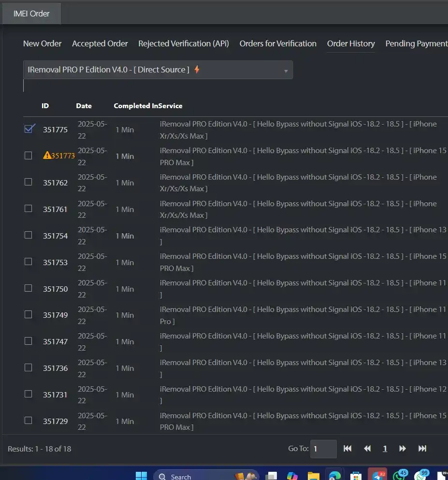The image size is (448, 480).
Task: Open the Accepted Order tab
Action: click(x=100, y=43)
